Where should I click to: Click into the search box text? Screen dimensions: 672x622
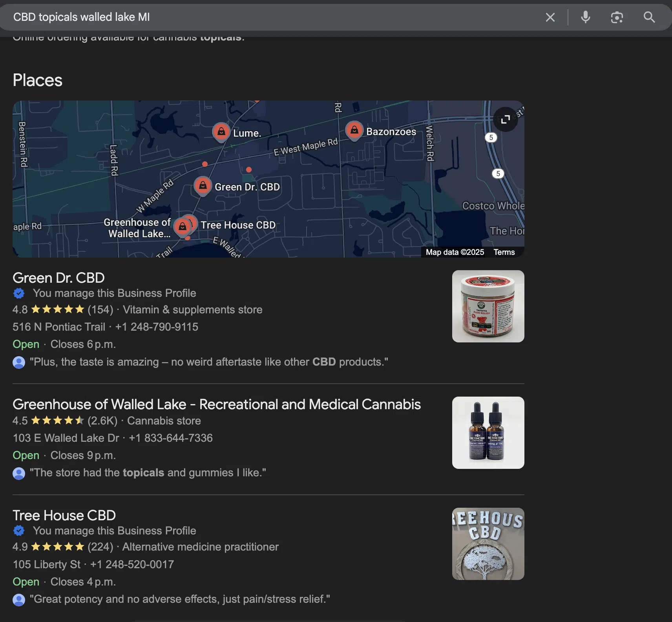pyautogui.click(x=82, y=17)
